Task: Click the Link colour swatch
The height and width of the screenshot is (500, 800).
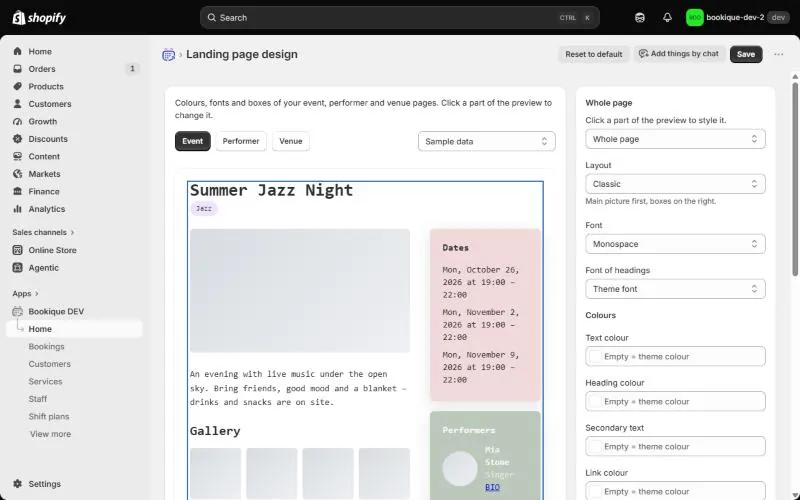Action: [x=595, y=491]
